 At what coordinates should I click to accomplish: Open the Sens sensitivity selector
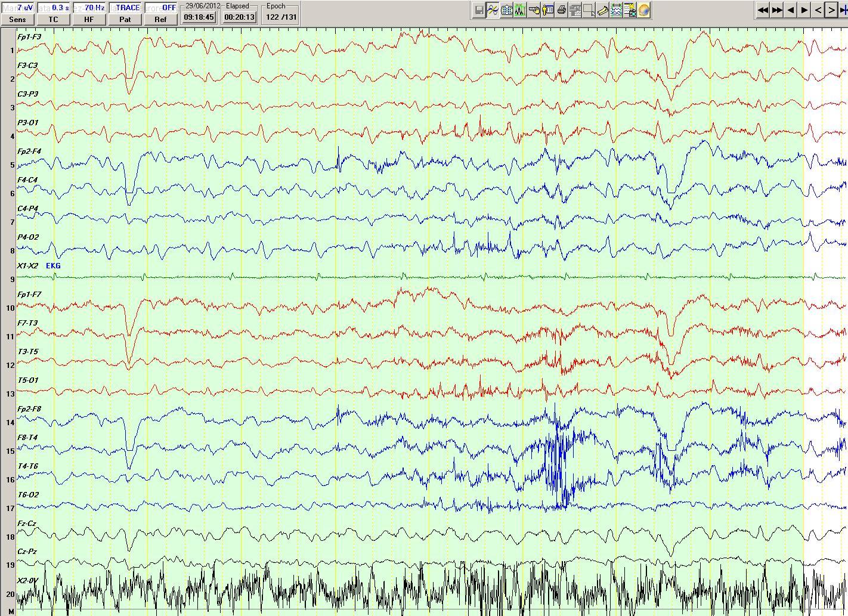pyautogui.click(x=17, y=19)
